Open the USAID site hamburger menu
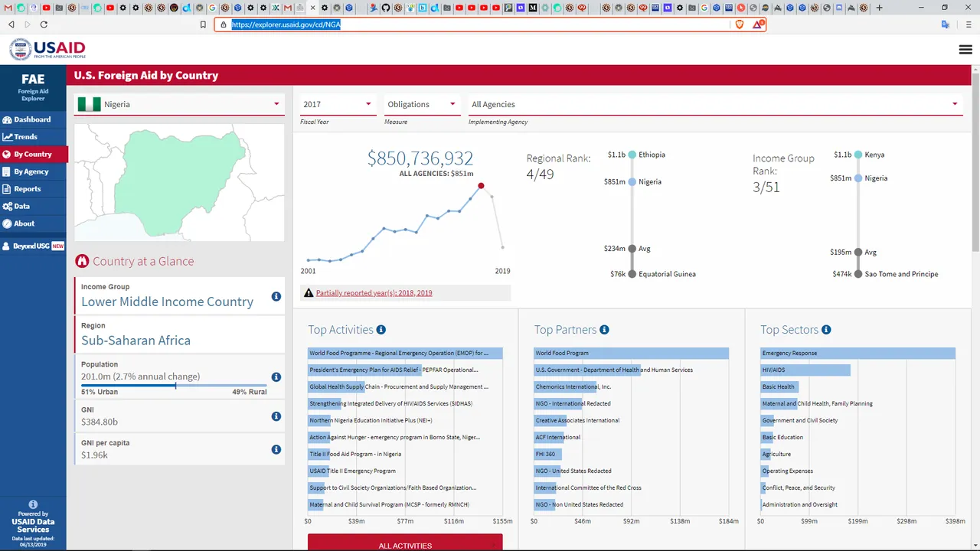This screenshot has height=551, width=980. click(965, 50)
